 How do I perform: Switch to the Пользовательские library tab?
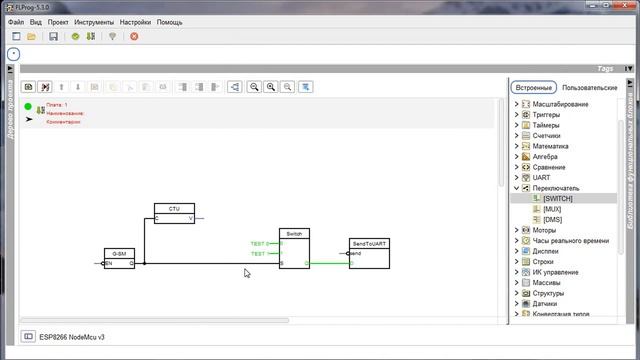[589, 87]
